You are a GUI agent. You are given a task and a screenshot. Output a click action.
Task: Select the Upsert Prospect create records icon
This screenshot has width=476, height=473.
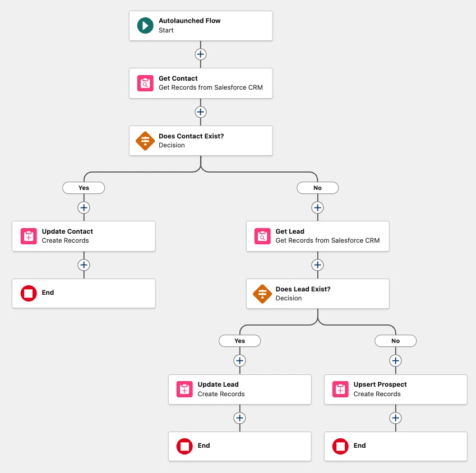pos(340,389)
